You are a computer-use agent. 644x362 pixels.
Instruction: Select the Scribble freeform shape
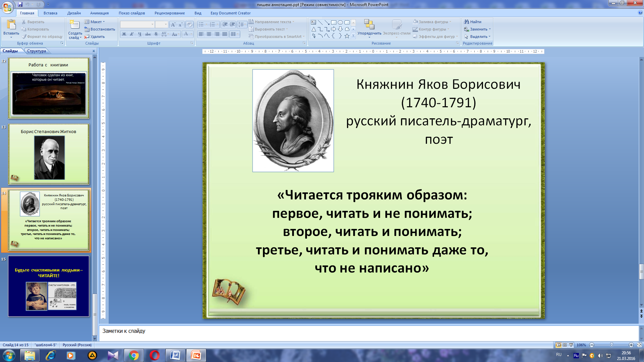[x=313, y=36]
